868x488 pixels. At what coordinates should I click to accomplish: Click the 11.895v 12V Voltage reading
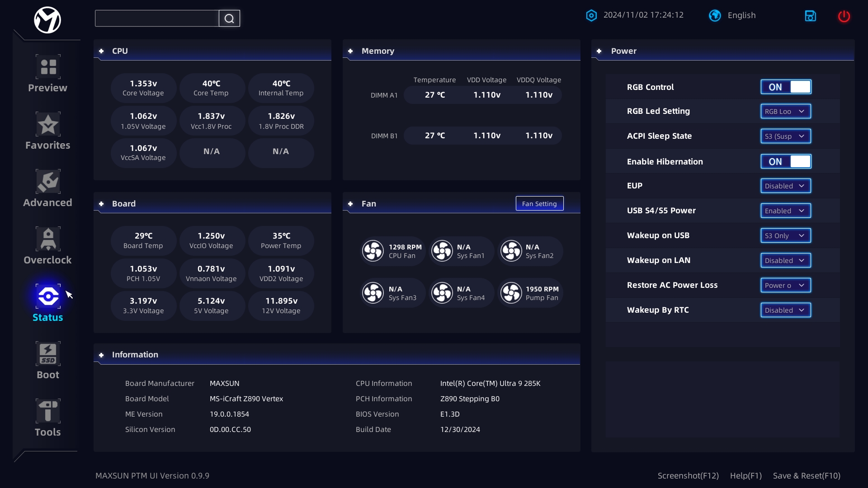281,306
